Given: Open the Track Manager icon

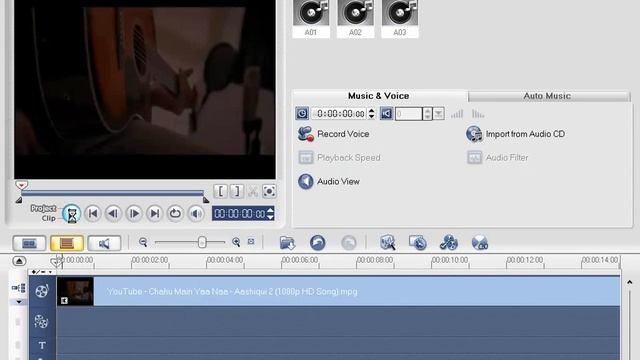Looking at the screenshot, I should (449, 243).
